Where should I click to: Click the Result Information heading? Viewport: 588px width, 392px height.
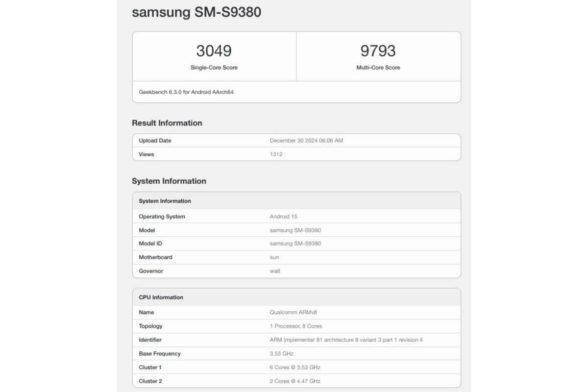(167, 123)
